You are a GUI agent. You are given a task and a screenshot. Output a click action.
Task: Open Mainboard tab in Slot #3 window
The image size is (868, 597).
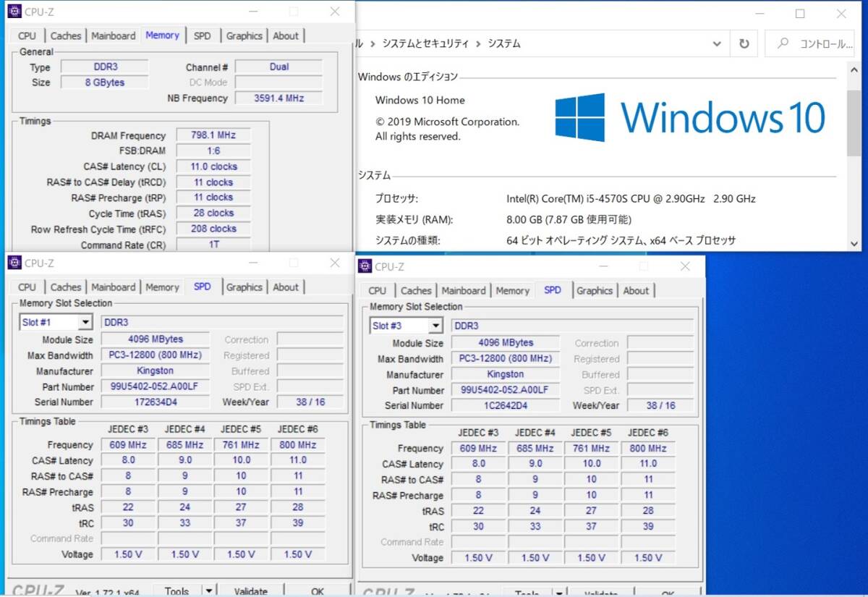point(464,291)
